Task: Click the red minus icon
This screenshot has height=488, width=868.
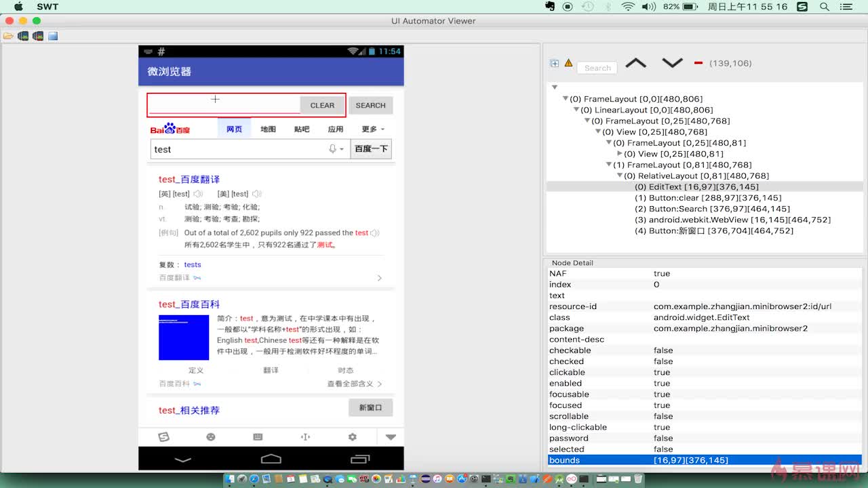Action: [698, 63]
